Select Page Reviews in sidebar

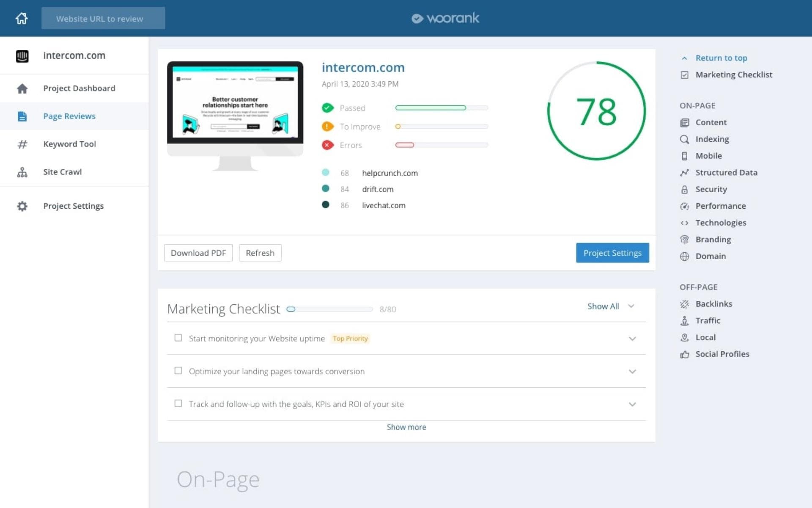[74, 116]
